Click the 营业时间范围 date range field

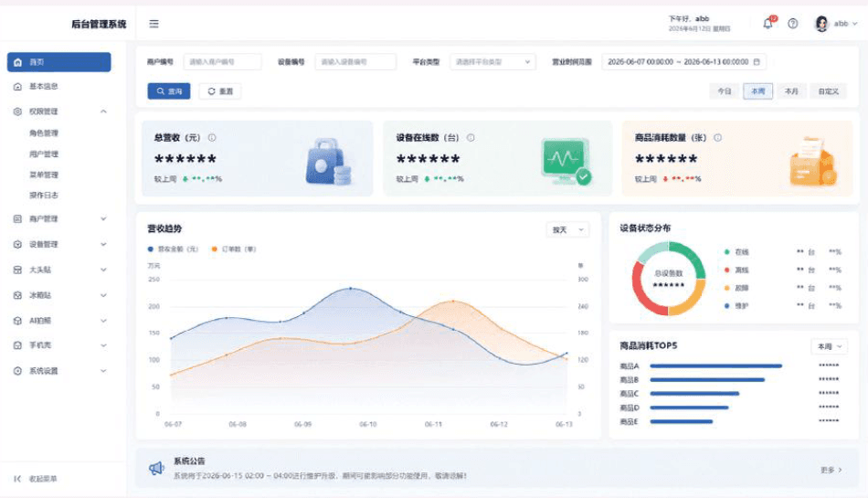click(684, 61)
